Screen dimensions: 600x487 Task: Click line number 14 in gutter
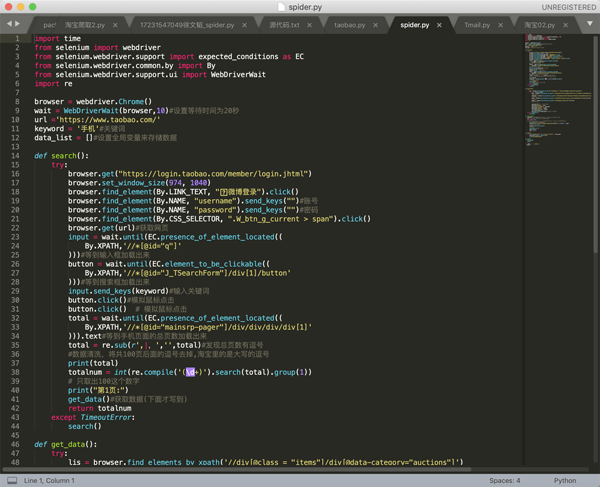tap(15, 156)
